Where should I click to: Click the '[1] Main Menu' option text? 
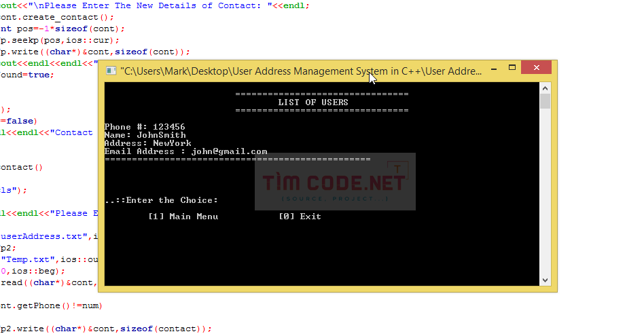pos(183,217)
